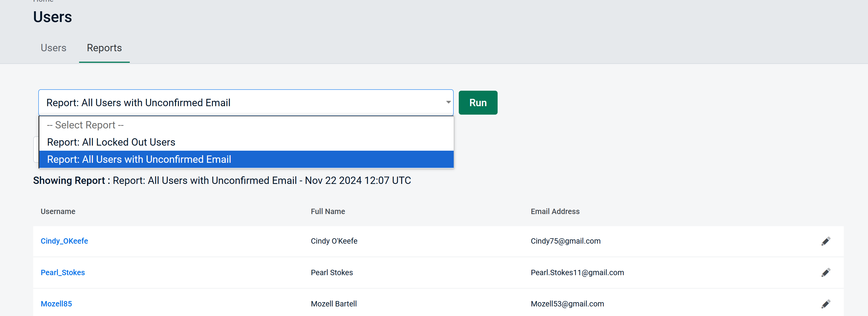The height and width of the screenshot is (316, 868).
Task: Click the Cindy_OKeefe username link
Action: coord(64,241)
